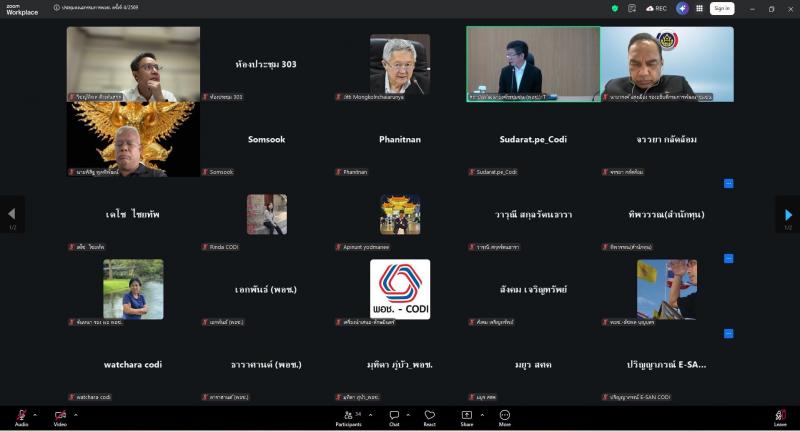Screen dimensions: 800x432
Task: Select the สังคม เจริญทรัพย์ participant tile
Action: 533,289
